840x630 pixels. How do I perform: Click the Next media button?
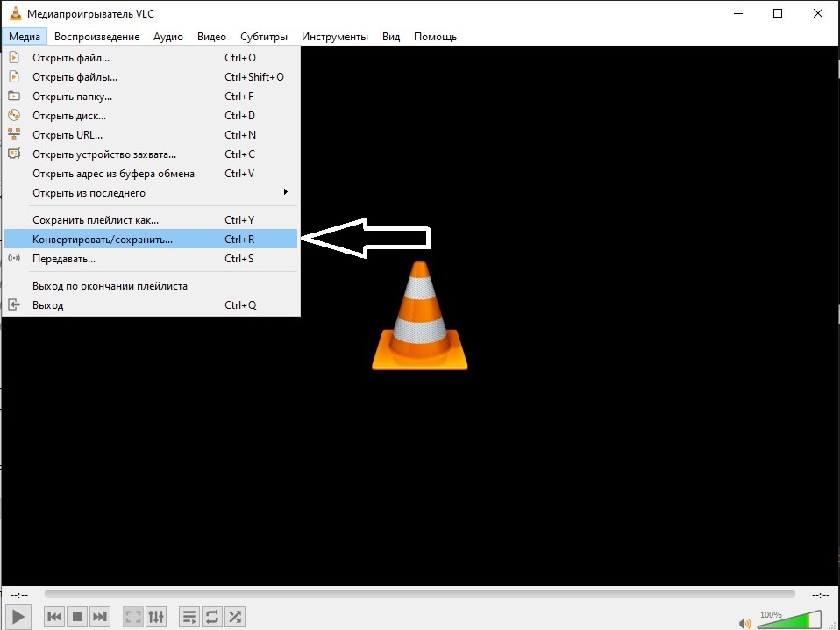click(100, 617)
